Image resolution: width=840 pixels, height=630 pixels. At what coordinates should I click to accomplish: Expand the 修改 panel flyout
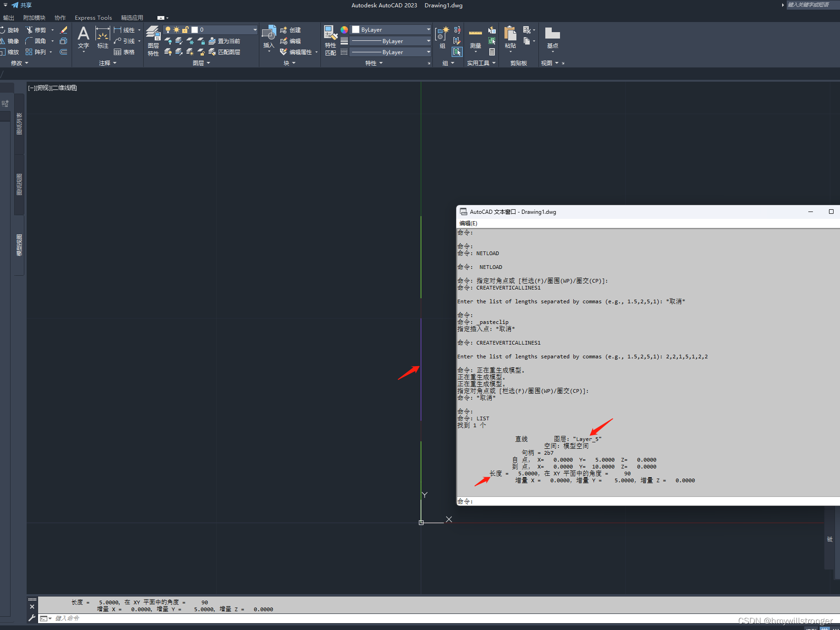pyautogui.click(x=27, y=63)
